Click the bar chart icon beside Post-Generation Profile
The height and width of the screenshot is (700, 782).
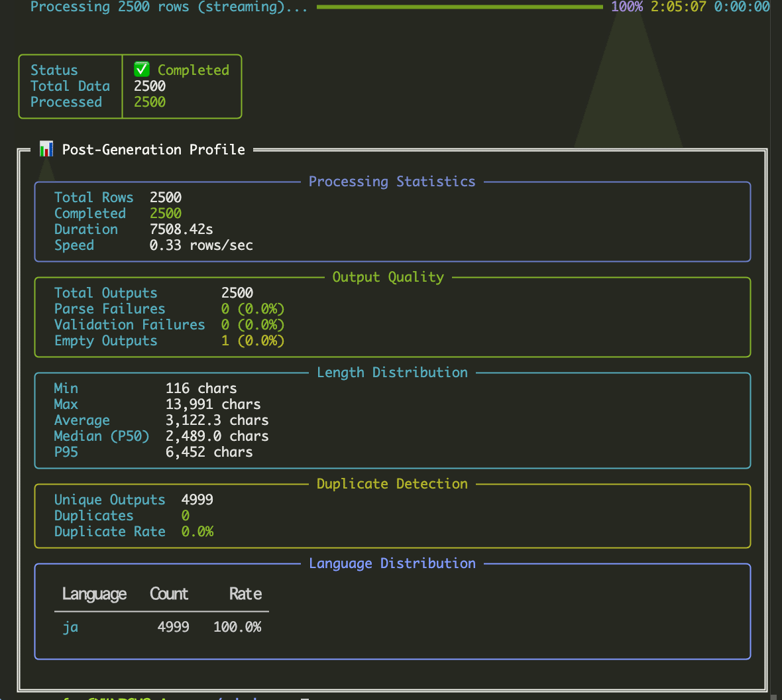coord(46,148)
